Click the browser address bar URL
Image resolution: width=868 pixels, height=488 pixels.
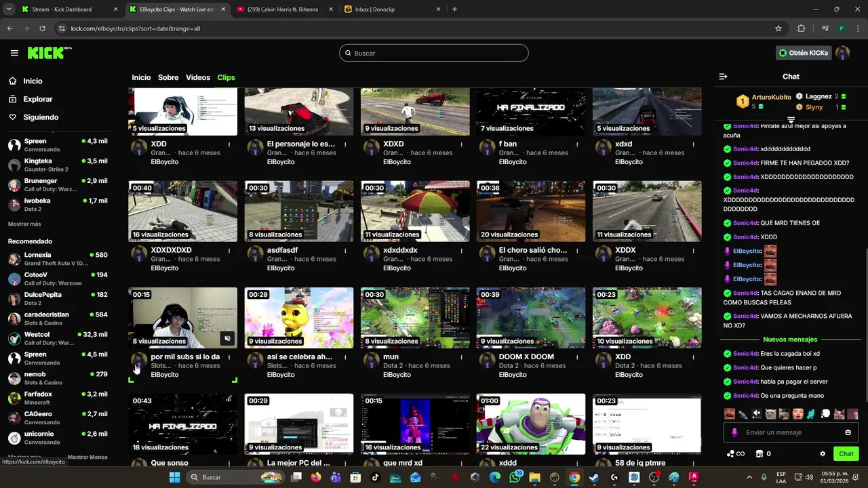pos(136,28)
